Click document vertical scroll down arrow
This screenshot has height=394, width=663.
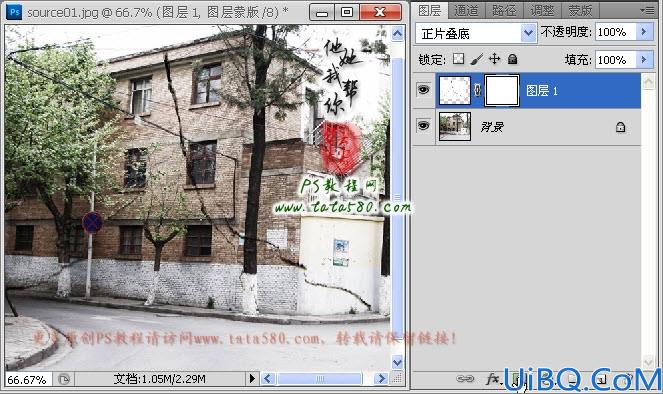point(397,362)
